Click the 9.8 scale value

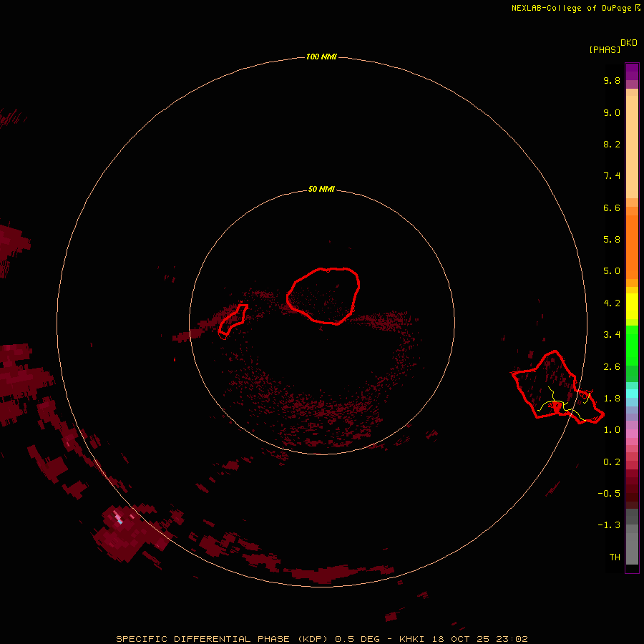coord(612,80)
